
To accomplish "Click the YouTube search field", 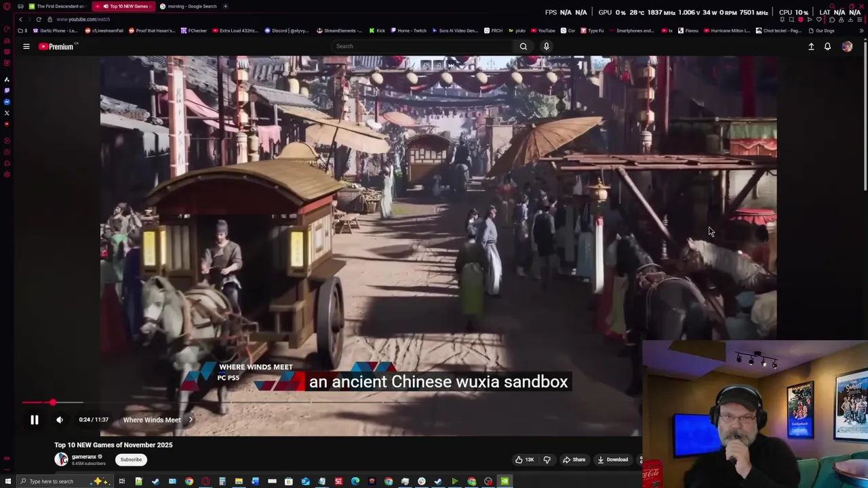I will 420,46.
